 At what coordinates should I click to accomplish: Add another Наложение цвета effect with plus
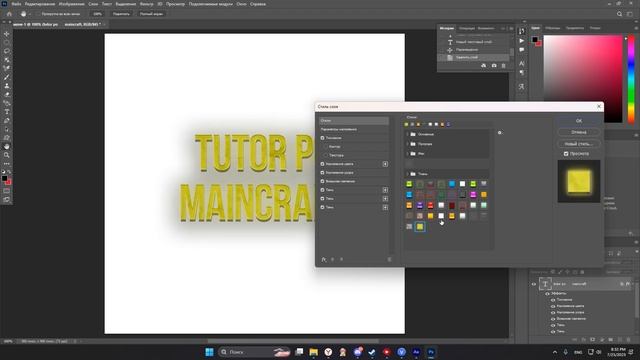tap(385, 164)
